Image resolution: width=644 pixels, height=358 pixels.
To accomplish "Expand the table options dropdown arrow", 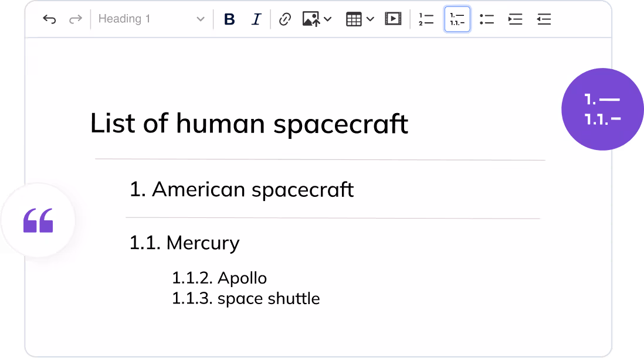I will coord(370,19).
